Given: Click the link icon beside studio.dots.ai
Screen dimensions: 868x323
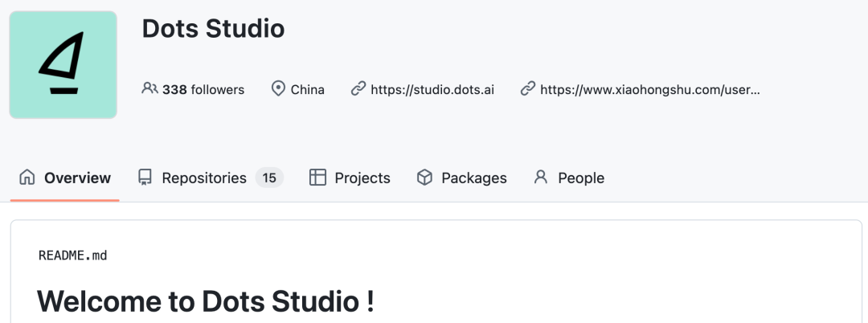Looking at the screenshot, I should (x=358, y=88).
